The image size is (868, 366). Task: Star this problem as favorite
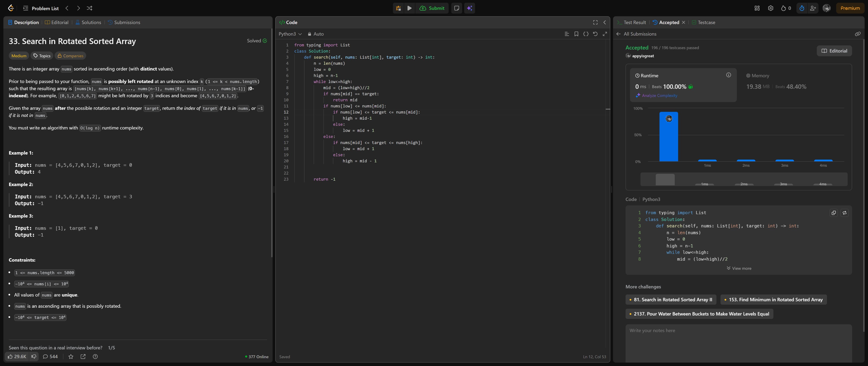pyautogui.click(x=71, y=356)
